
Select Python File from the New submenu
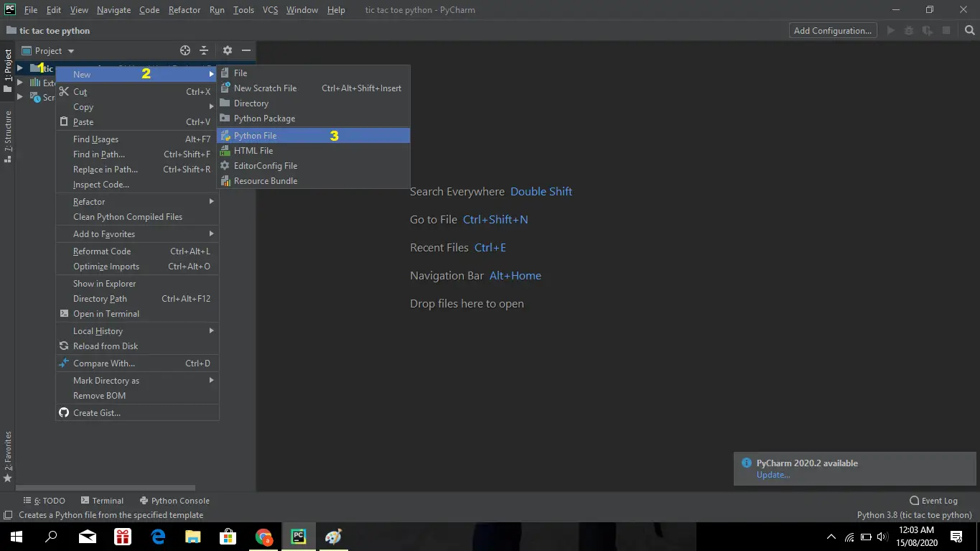click(256, 136)
